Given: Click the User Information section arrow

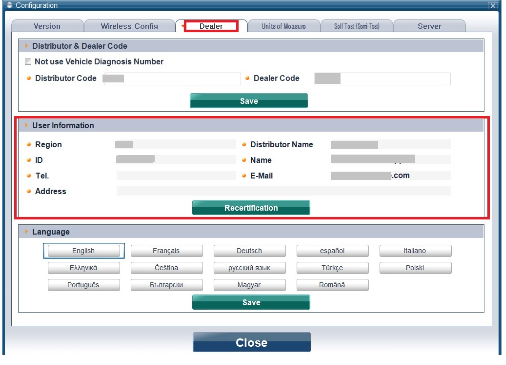Looking at the screenshot, I should [26, 125].
